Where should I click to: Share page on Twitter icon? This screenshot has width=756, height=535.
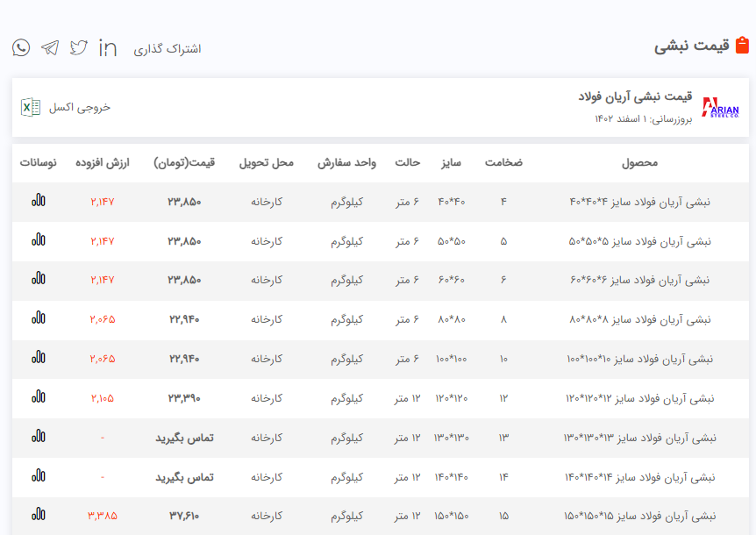point(79,47)
